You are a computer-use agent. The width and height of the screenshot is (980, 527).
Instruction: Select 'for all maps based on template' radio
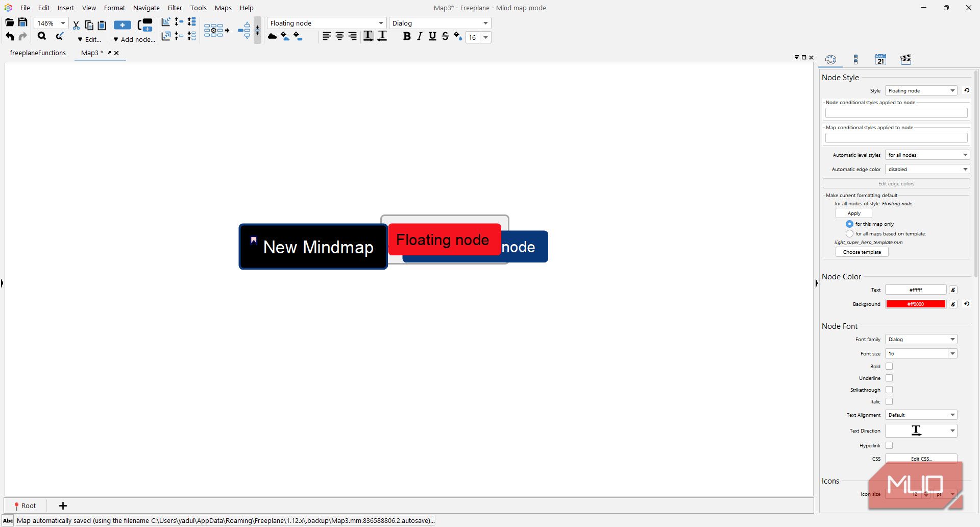point(849,234)
